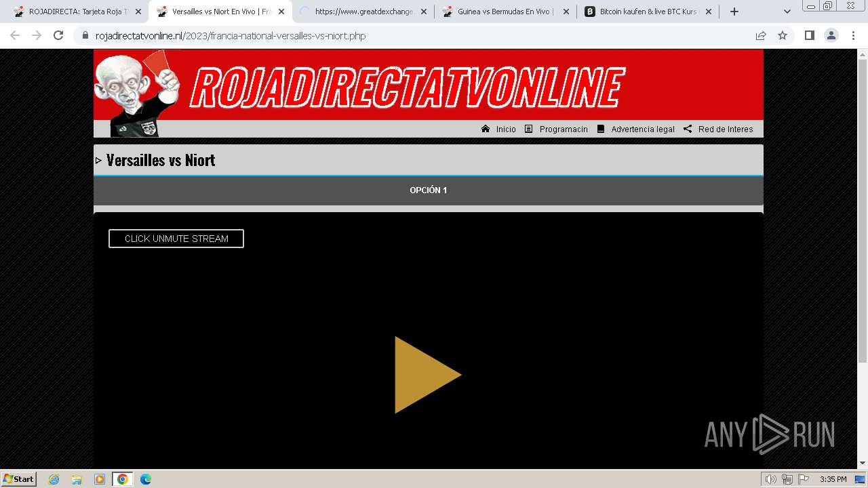Click the browser Forward arrow
Screen dimensions: 868x488
pyautogui.click(x=37, y=35)
